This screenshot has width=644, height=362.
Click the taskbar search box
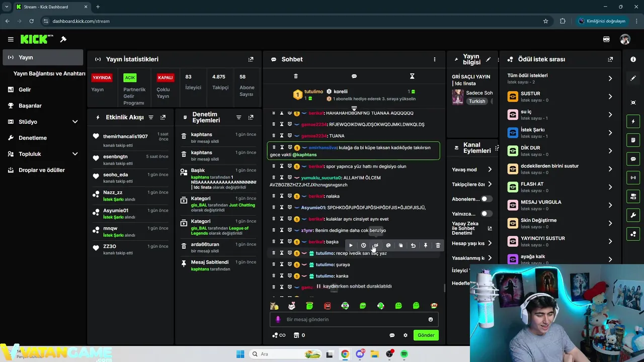click(286, 354)
